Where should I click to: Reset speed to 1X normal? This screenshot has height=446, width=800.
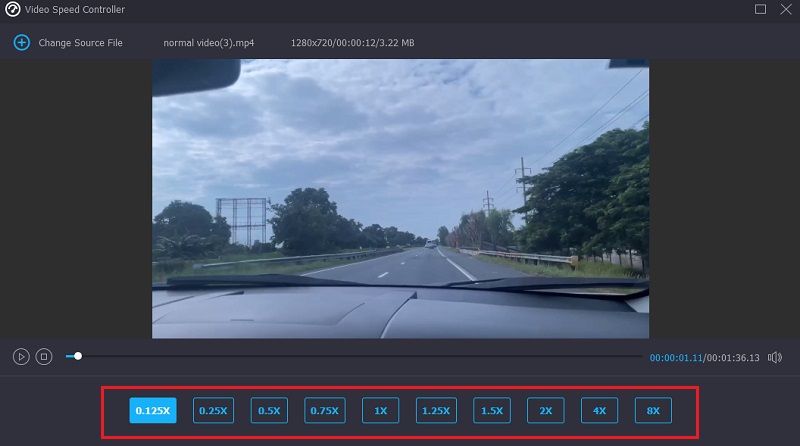381,410
